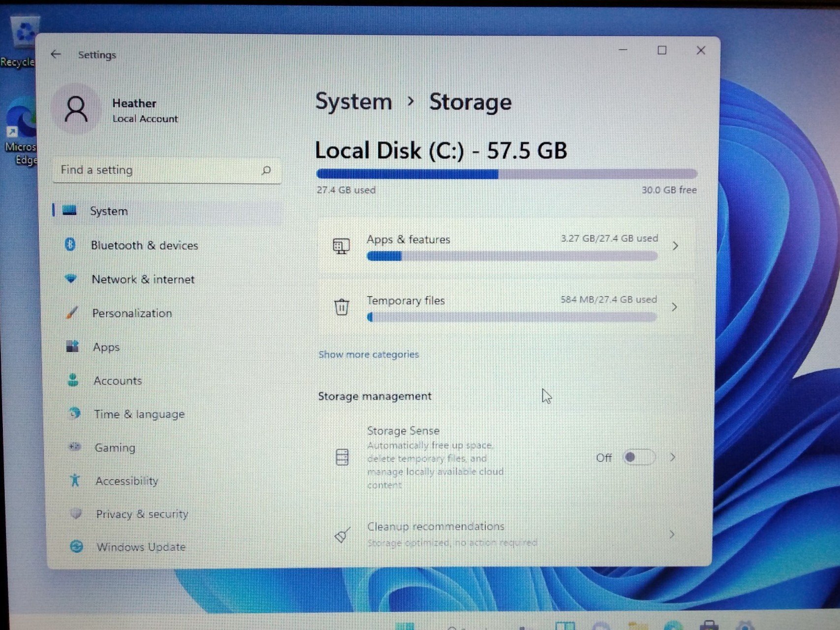
Task: Click the Apps icon in sidebar
Action: tap(73, 346)
